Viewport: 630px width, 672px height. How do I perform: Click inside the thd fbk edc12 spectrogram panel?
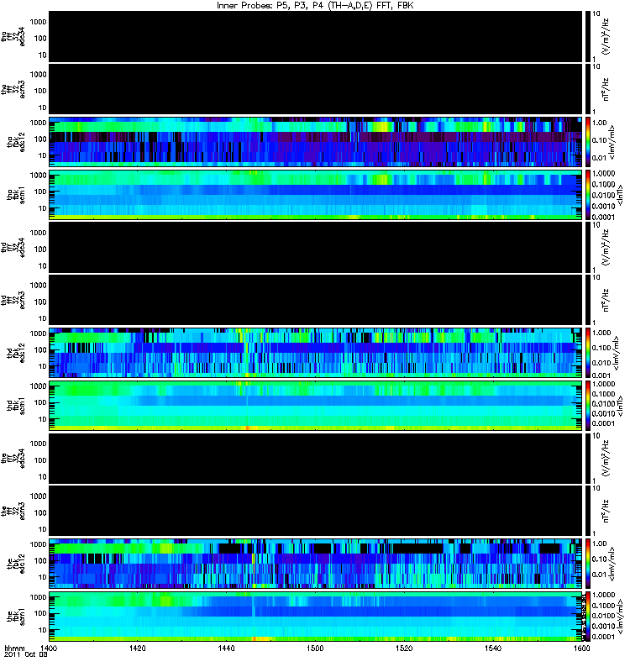point(316,354)
